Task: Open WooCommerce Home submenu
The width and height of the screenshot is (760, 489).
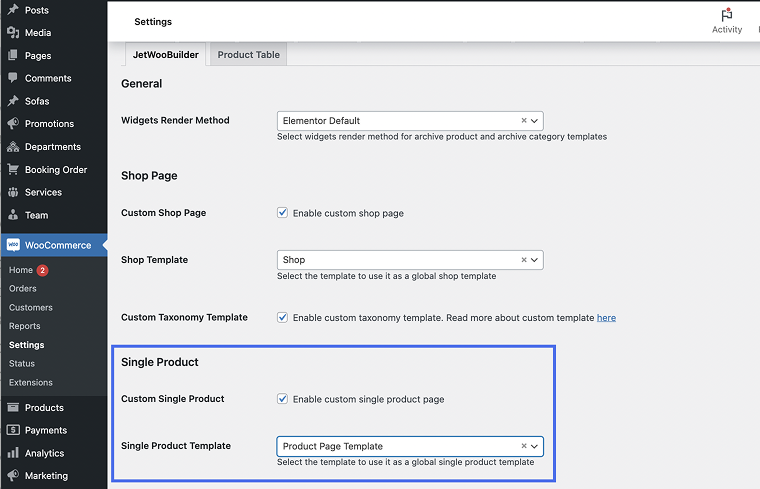Action: click(21, 270)
